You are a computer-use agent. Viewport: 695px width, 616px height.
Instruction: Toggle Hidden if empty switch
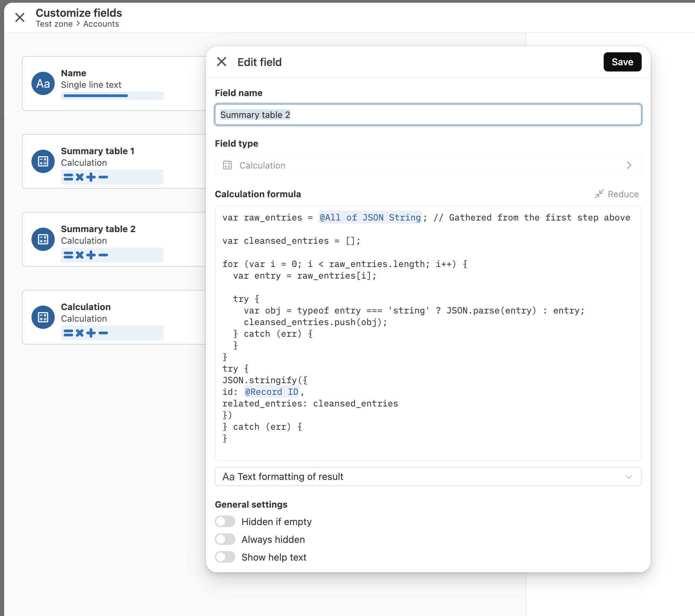225,522
